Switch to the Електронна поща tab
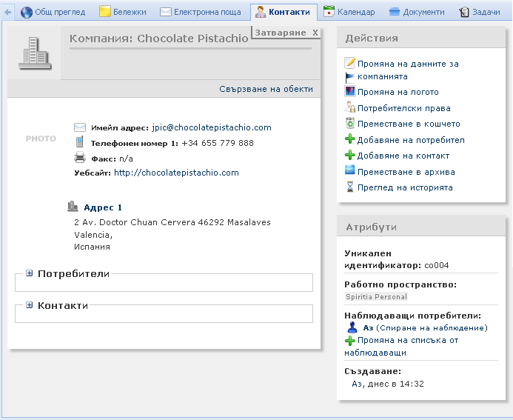Screen dimensions: 513x420 (x=200, y=12)
